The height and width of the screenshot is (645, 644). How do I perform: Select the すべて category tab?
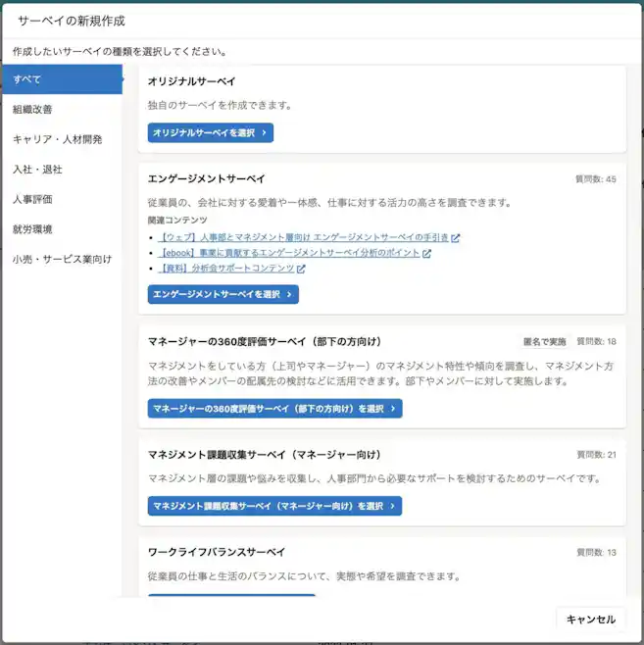pos(62,79)
